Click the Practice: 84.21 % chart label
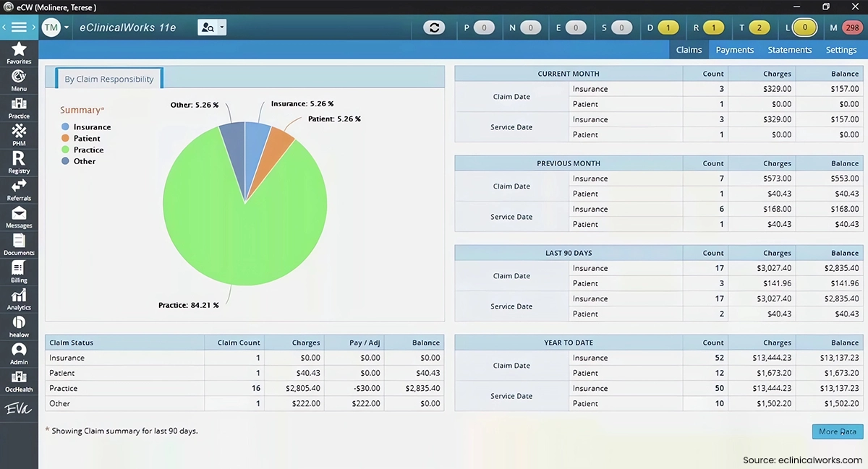The image size is (868, 469). (x=189, y=305)
